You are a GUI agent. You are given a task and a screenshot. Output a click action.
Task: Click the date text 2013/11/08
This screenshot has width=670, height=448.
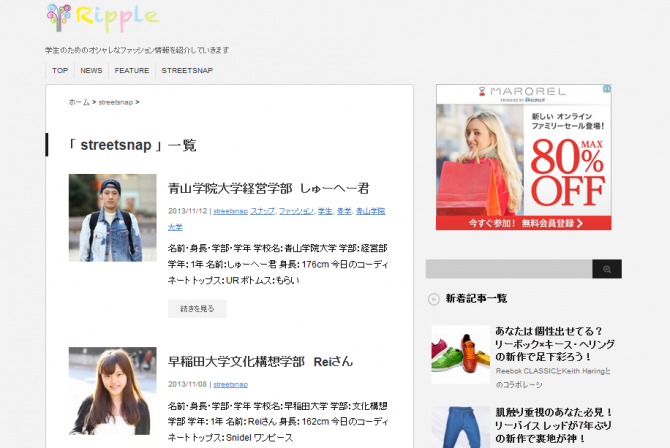pyautogui.click(x=188, y=384)
